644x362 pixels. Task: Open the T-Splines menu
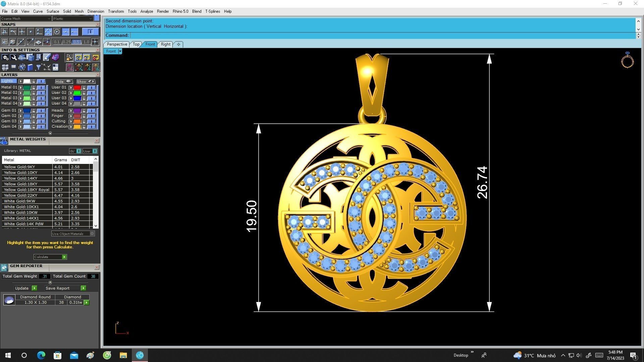pos(213,11)
